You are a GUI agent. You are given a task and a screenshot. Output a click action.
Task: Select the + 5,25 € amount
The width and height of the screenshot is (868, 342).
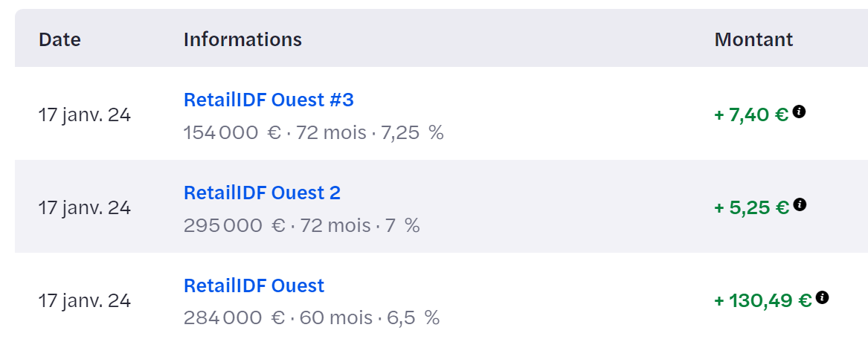[x=751, y=207]
